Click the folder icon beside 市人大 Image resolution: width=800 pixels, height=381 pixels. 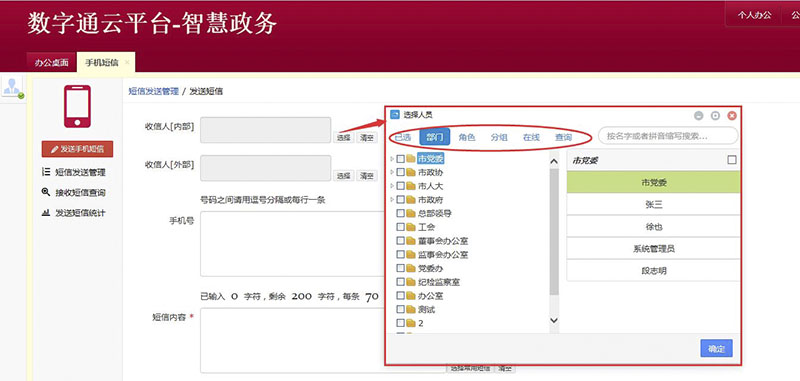point(411,186)
